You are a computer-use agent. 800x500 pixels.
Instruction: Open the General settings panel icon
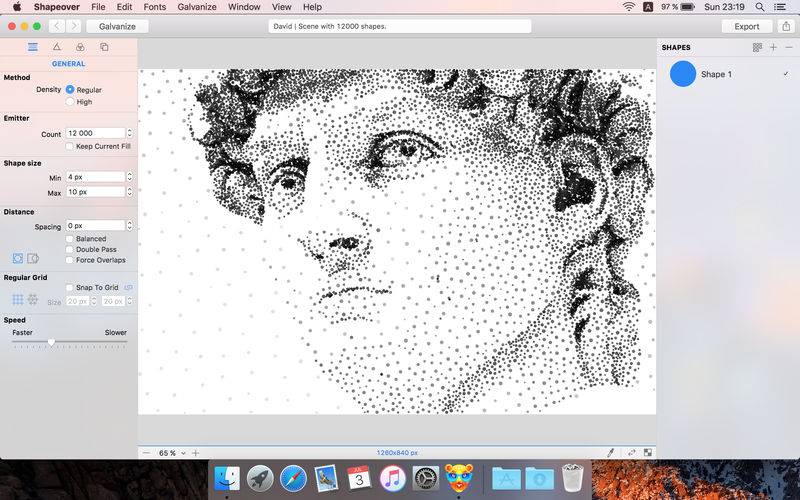click(33, 47)
